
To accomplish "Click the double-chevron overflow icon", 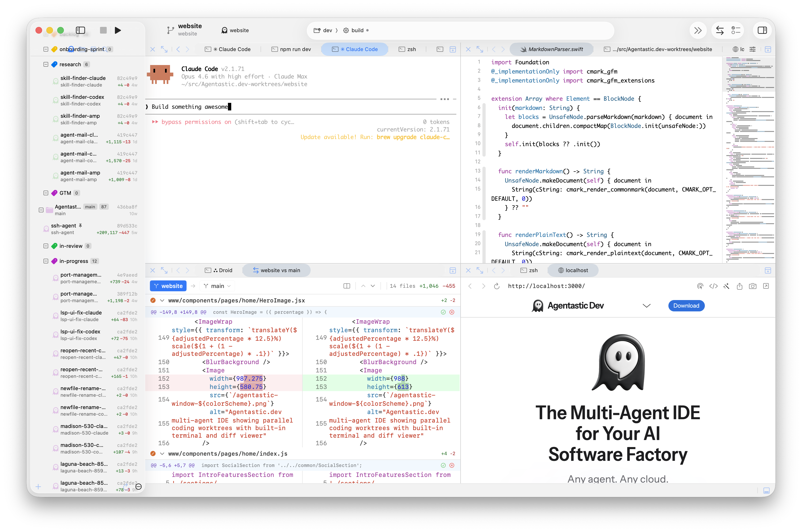I will coord(697,30).
